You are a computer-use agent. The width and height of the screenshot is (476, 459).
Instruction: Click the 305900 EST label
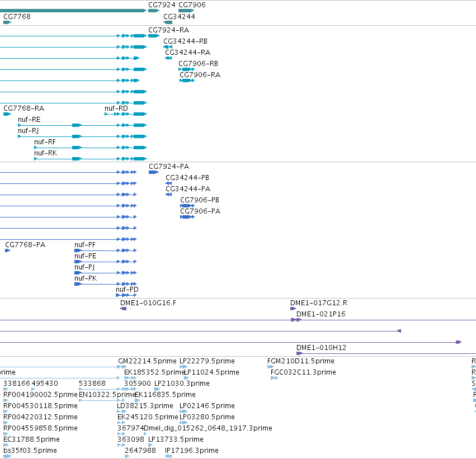pyautogui.click(x=138, y=384)
